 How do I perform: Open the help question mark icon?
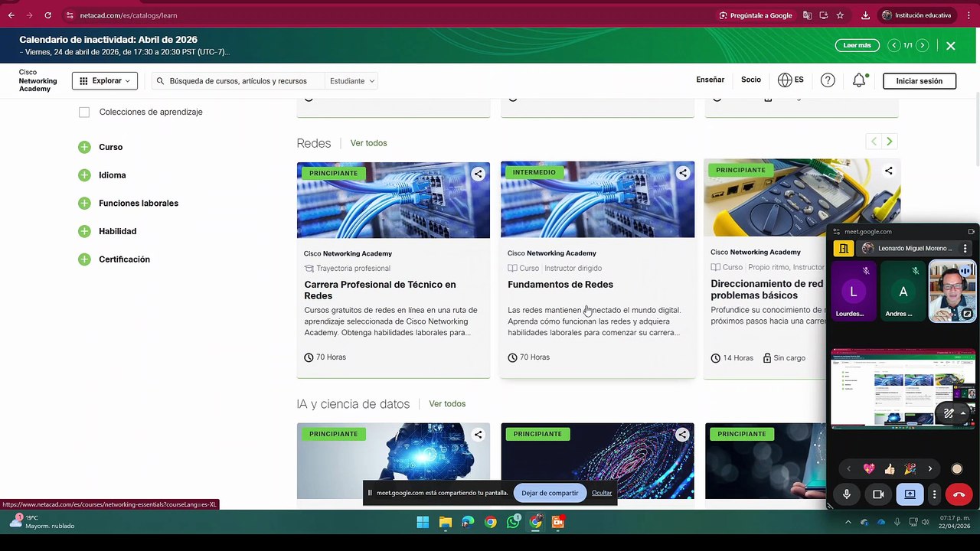coord(828,80)
